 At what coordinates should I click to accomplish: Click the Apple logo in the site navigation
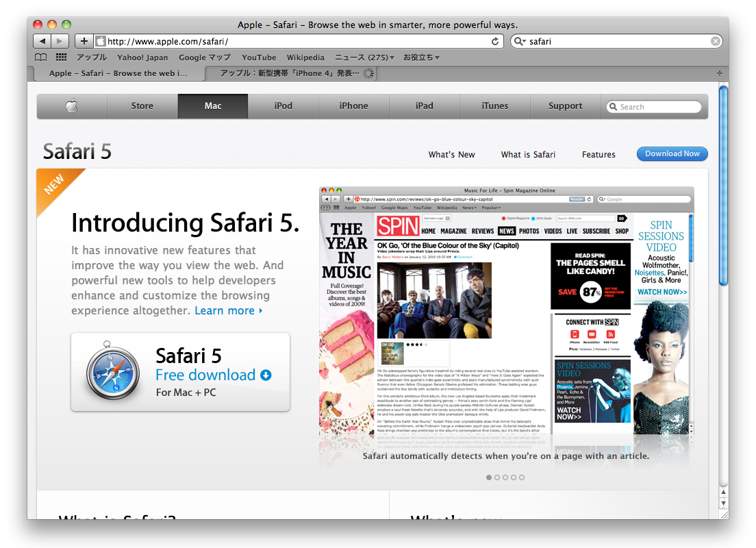tap(72, 106)
